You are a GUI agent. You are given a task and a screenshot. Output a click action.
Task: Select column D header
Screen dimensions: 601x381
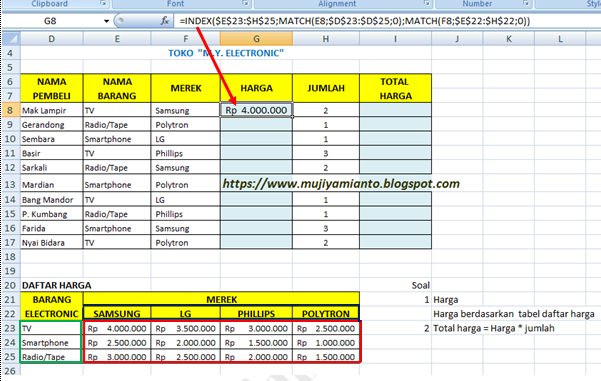click(x=51, y=39)
